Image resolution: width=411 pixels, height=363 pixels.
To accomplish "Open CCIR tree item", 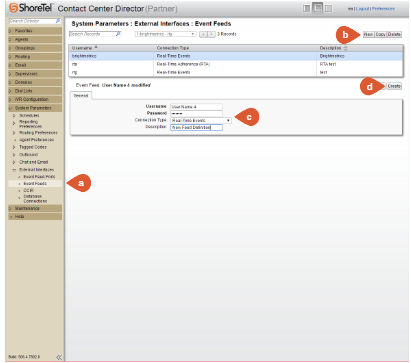I will point(28,191).
